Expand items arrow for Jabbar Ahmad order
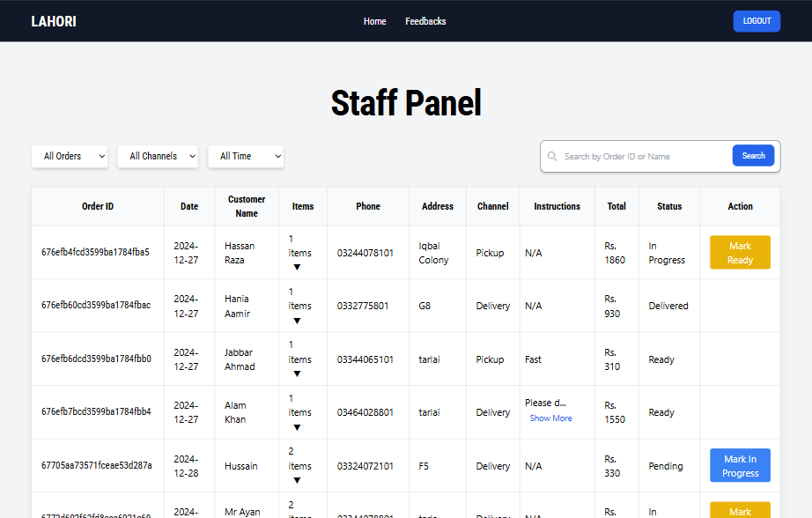This screenshot has height=518, width=812. pyautogui.click(x=297, y=374)
